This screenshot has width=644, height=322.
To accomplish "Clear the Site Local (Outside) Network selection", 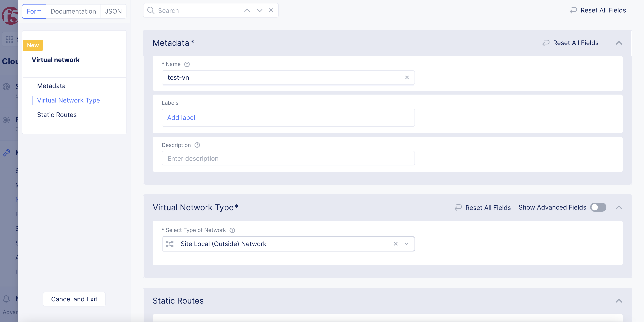I will 396,244.
